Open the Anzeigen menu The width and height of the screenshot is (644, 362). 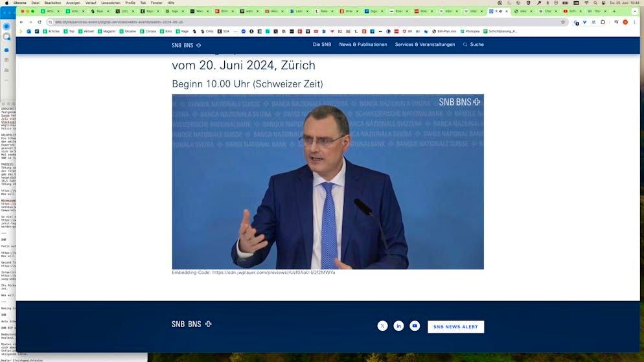point(73,3)
